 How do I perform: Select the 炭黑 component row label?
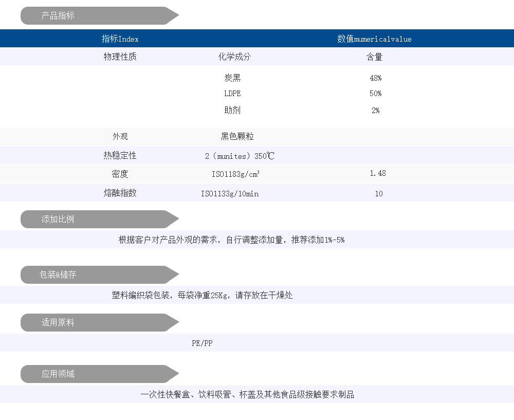pyautogui.click(x=232, y=78)
